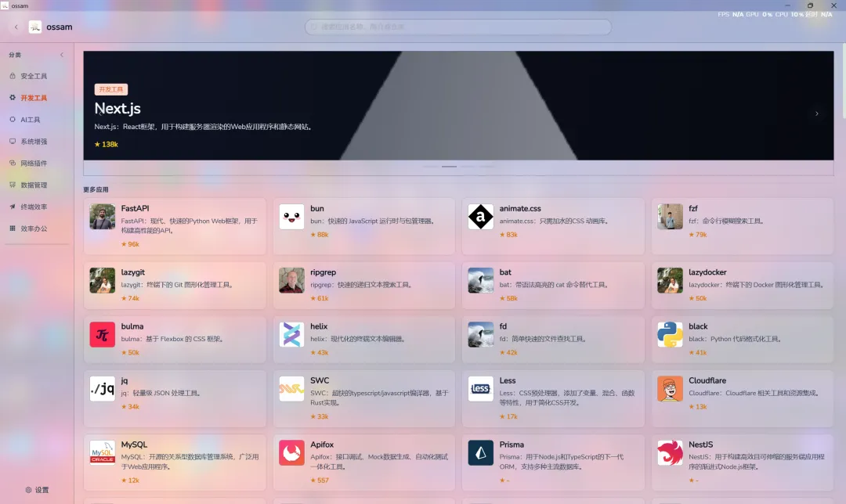Open the helix app icon
This screenshot has height=504, width=846.
tap(291, 334)
